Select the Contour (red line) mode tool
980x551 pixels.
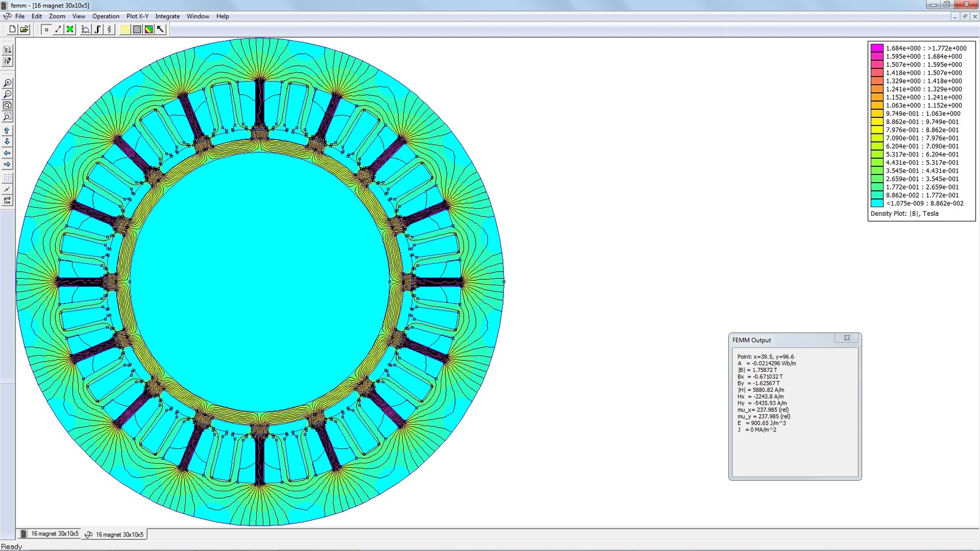point(58,30)
